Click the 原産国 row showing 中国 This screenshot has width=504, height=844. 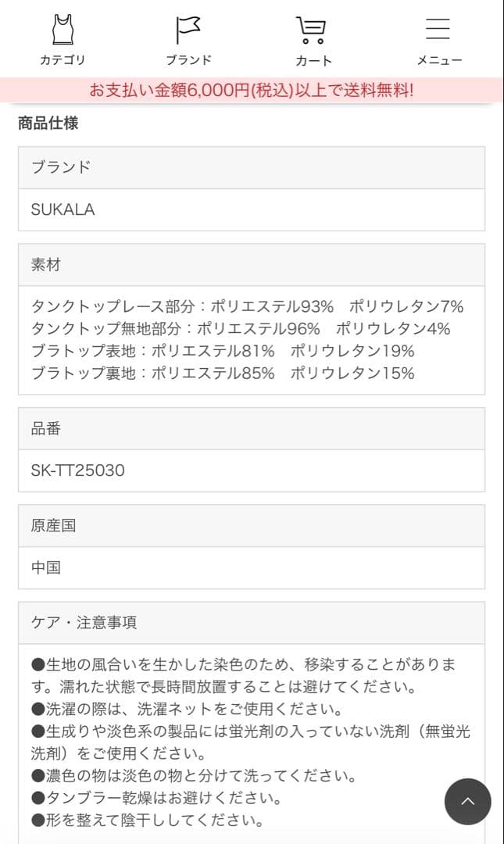click(x=252, y=568)
